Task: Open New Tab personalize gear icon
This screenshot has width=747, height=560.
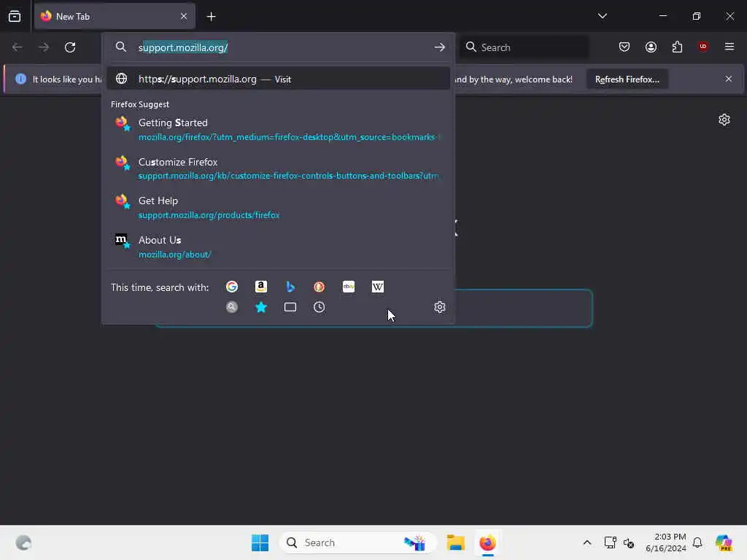Action: [x=724, y=120]
